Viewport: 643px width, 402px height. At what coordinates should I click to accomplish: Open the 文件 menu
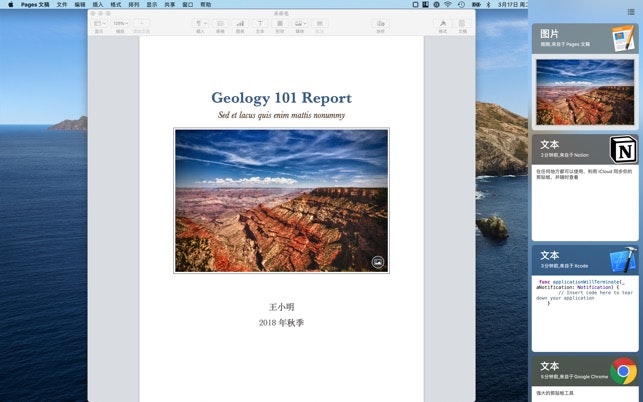[x=62, y=5]
